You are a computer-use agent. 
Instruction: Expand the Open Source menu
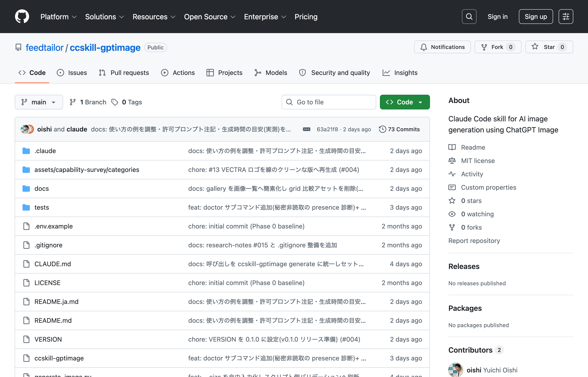210,17
